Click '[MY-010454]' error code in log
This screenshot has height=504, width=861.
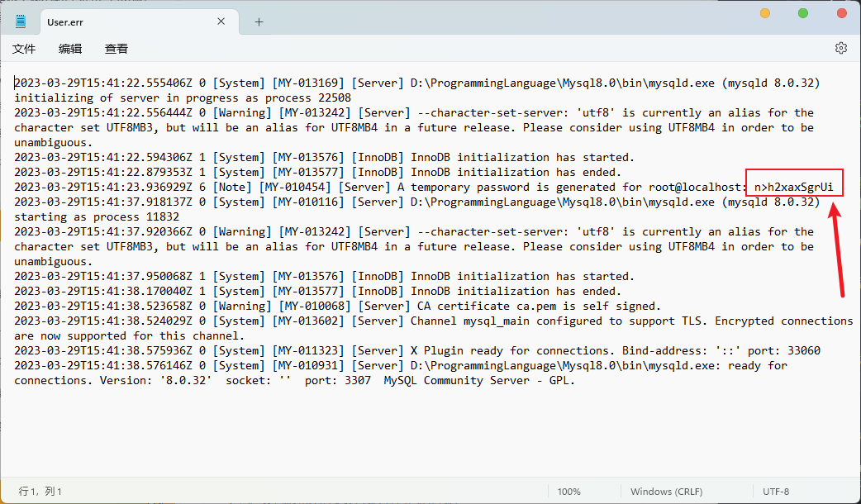[x=295, y=188]
